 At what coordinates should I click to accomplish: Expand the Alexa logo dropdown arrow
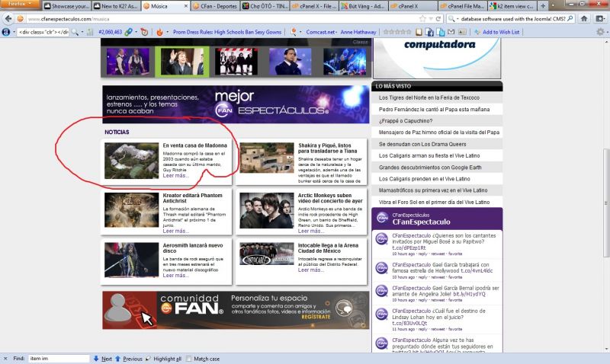pos(14,32)
